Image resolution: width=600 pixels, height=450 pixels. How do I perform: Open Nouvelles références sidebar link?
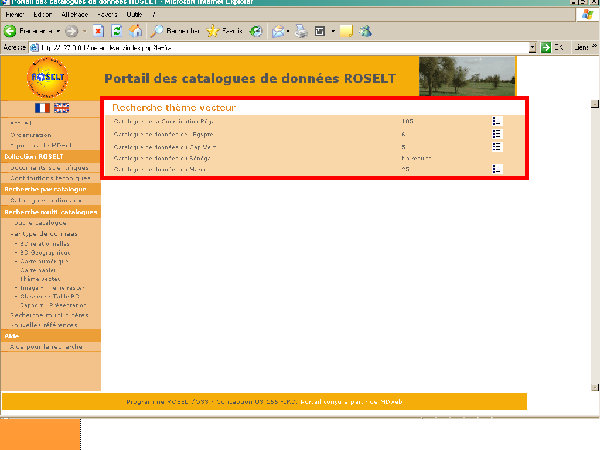click(44, 325)
